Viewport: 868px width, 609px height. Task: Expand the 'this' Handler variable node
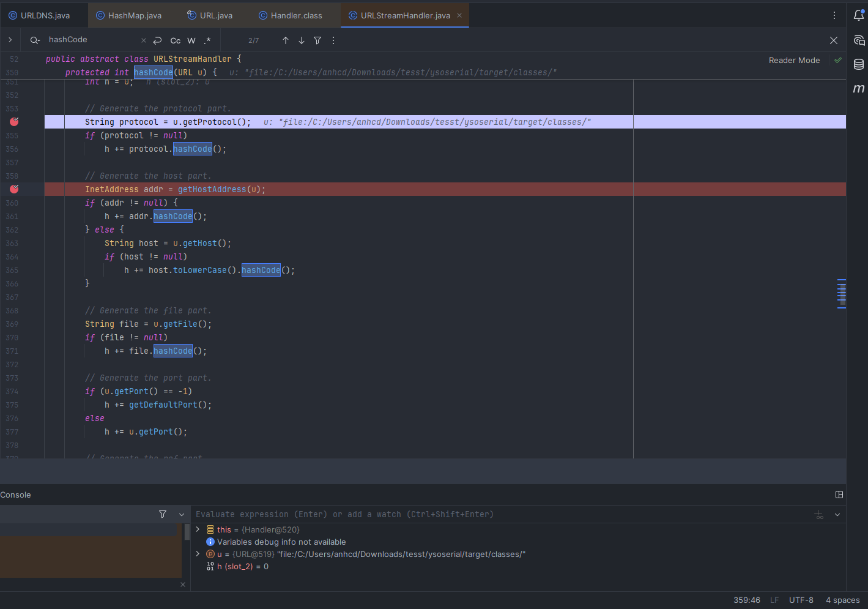pyautogui.click(x=198, y=529)
